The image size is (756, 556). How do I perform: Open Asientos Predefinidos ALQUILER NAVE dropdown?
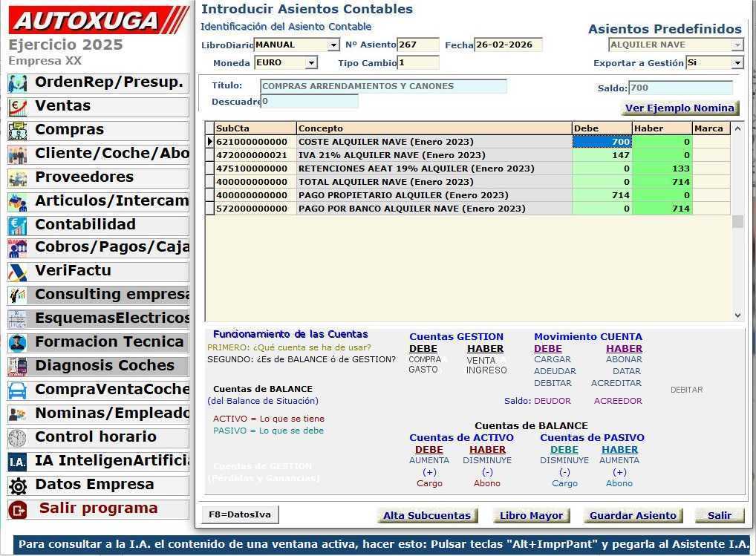click(737, 45)
